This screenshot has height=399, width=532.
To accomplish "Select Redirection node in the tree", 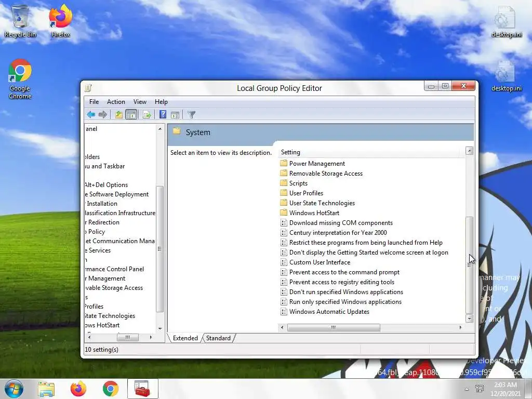I will 102,222.
